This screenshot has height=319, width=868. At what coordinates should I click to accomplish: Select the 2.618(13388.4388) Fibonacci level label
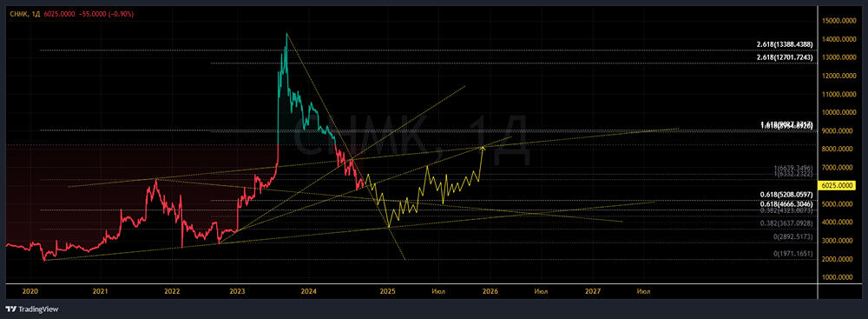click(x=786, y=45)
